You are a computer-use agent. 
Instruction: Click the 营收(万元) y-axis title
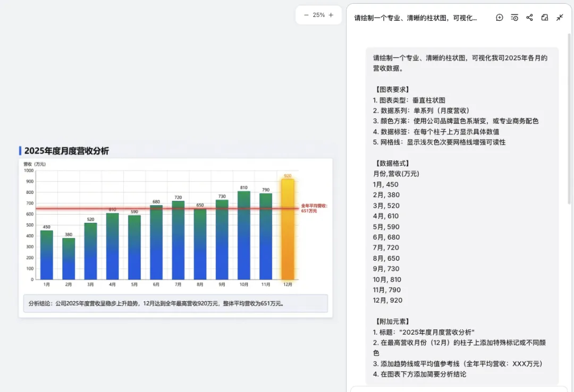pyautogui.click(x=35, y=164)
